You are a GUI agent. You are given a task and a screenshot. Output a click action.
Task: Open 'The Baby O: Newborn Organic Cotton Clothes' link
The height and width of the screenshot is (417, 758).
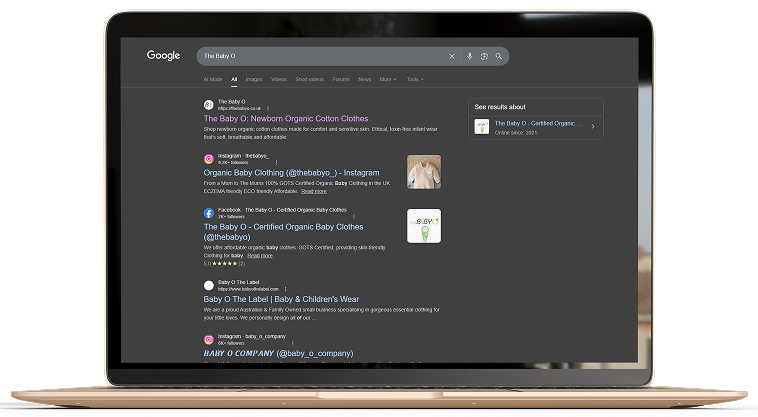(x=285, y=119)
